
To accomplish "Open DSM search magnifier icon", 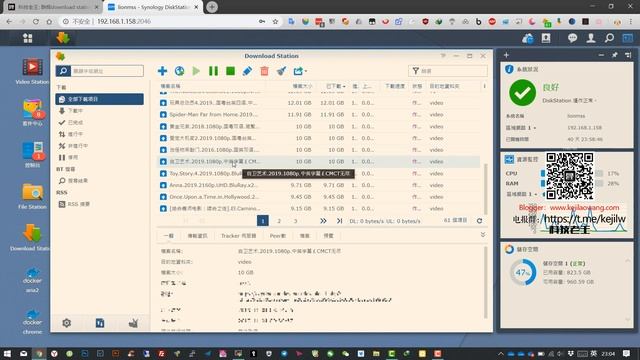I will click(609, 38).
